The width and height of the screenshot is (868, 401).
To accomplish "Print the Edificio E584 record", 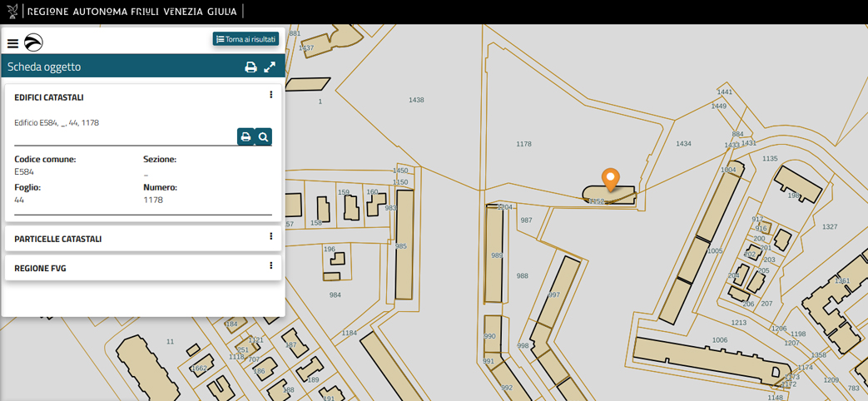I will 246,136.
